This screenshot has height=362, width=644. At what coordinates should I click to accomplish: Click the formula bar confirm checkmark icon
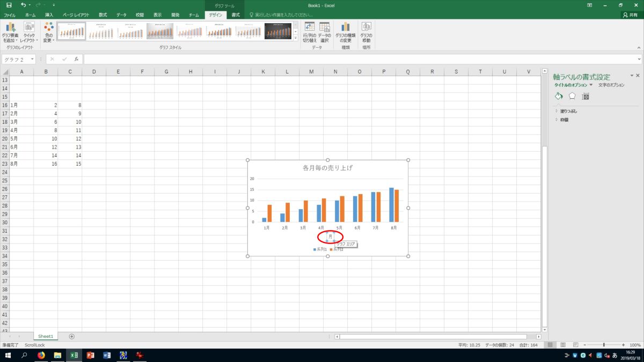tap(64, 59)
